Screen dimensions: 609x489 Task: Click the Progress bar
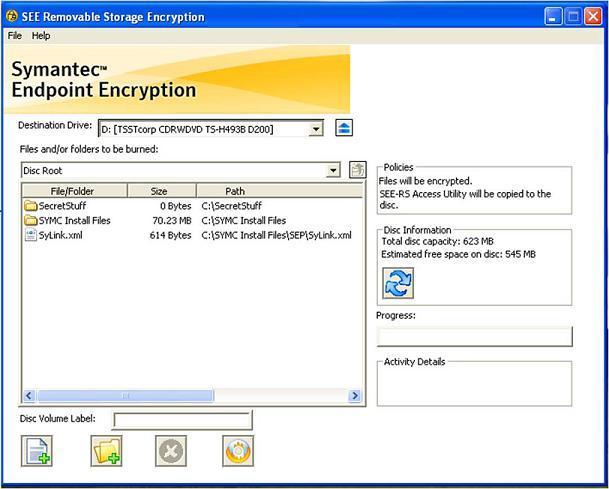point(474,336)
